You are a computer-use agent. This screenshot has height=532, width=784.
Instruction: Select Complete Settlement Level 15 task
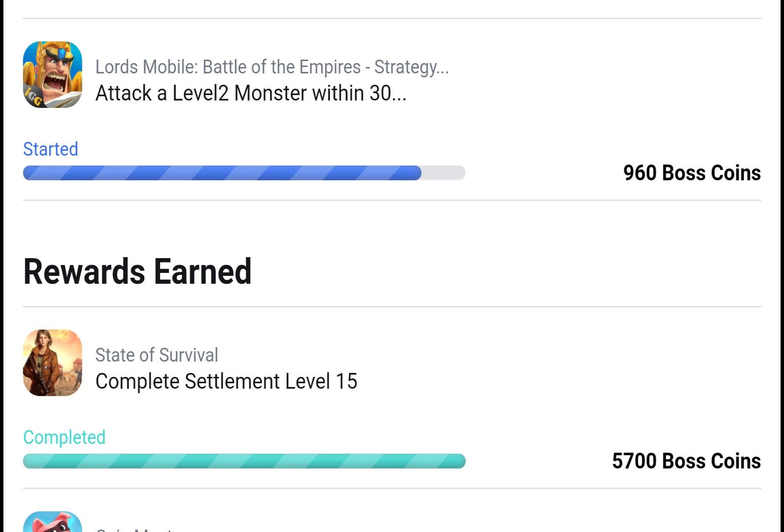point(227,381)
